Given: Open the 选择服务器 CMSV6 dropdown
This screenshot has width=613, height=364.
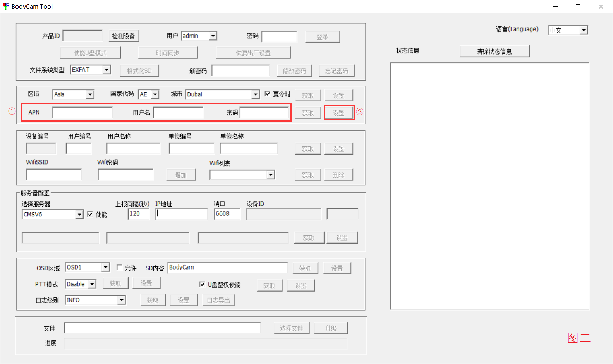Looking at the screenshot, I should pyautogui.click(x=79, y=215).
